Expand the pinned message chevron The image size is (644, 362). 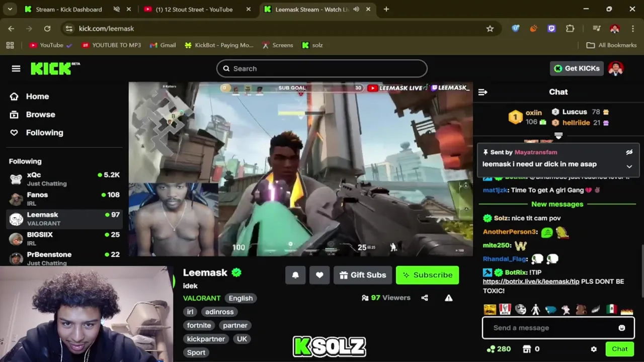pyautogui.click(x=629, y=166)
